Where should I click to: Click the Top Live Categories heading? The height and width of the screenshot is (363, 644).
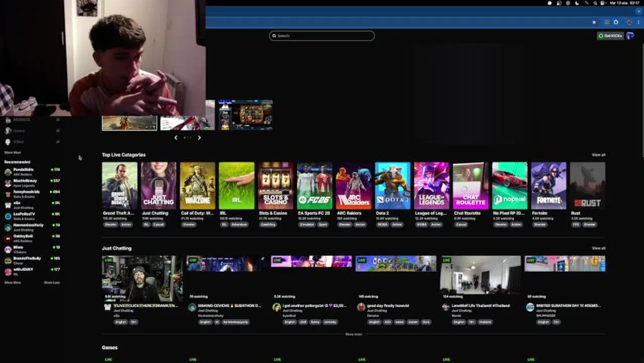[x=123, y=155]
